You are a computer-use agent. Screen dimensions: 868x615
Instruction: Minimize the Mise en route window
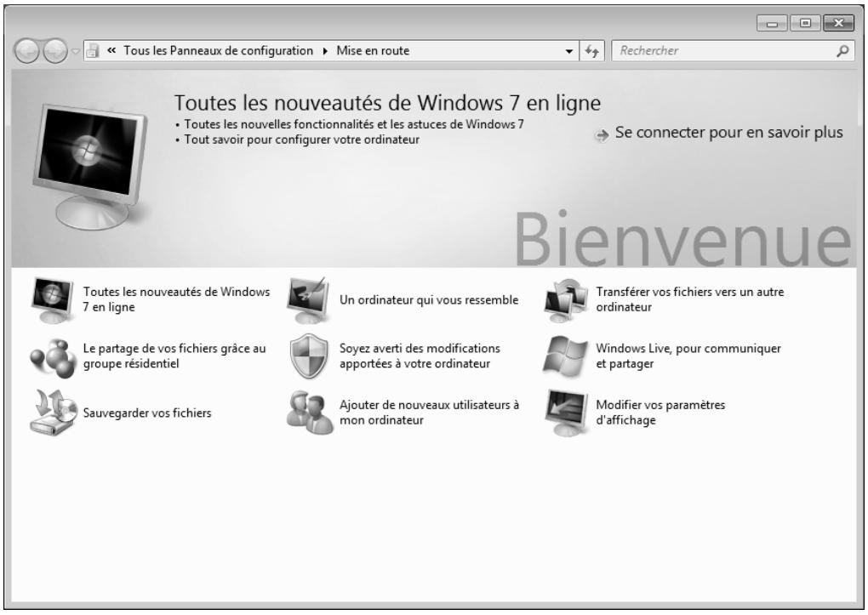click(772, 23)
